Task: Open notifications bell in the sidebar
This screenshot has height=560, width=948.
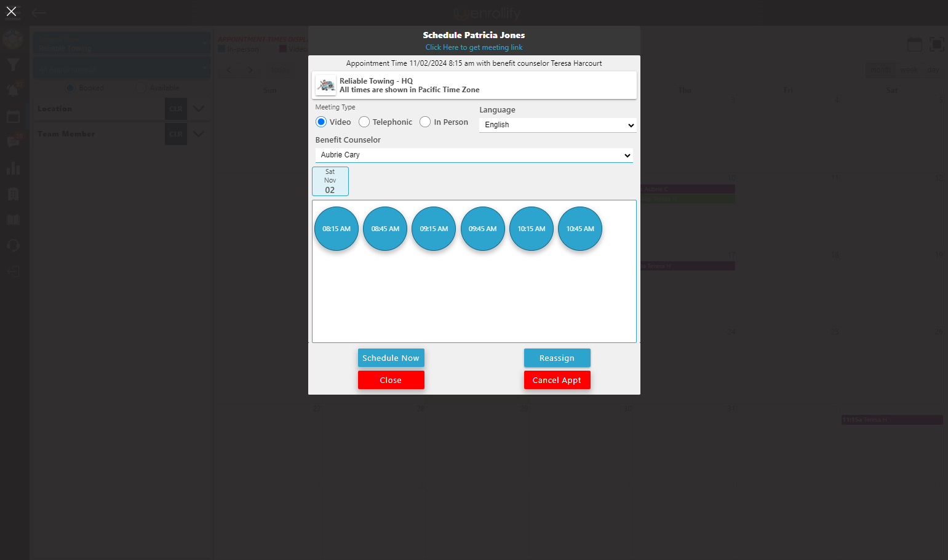Action: (13, 90)
